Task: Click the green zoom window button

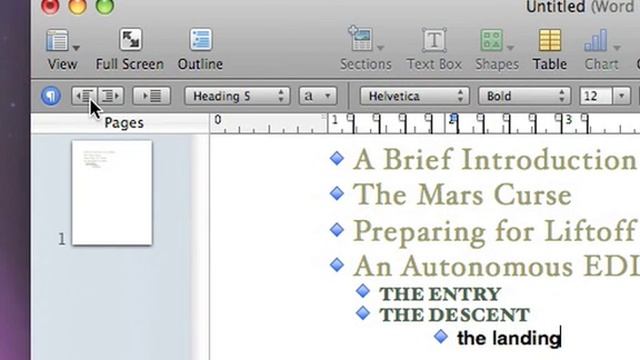Action: coord(105,6)
